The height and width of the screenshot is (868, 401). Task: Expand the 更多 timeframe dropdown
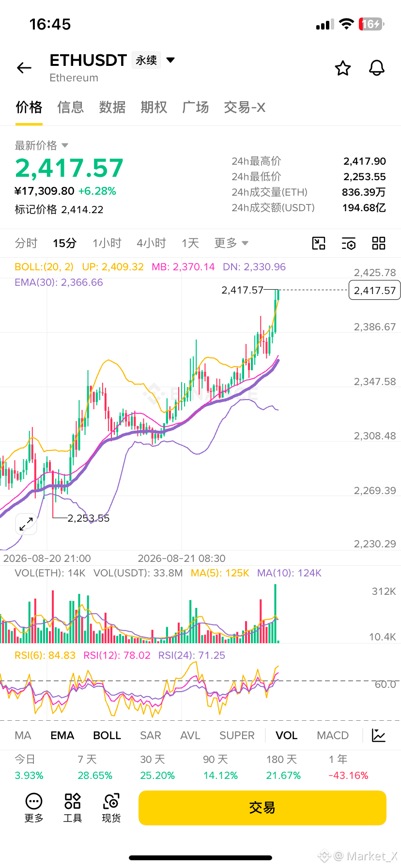point(231,243)
